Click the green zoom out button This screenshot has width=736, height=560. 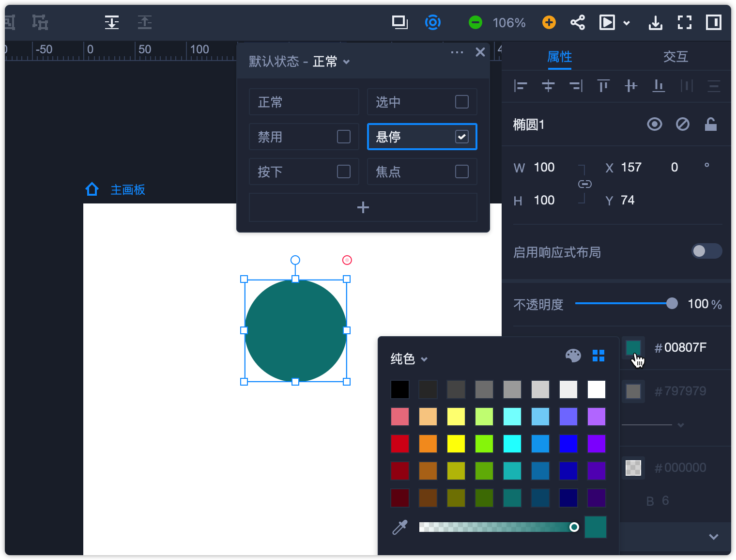point(475,22)
